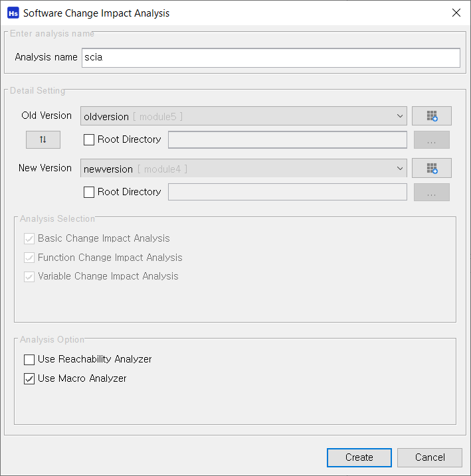Swap old and new versions with arrows button

click(43, 139)
